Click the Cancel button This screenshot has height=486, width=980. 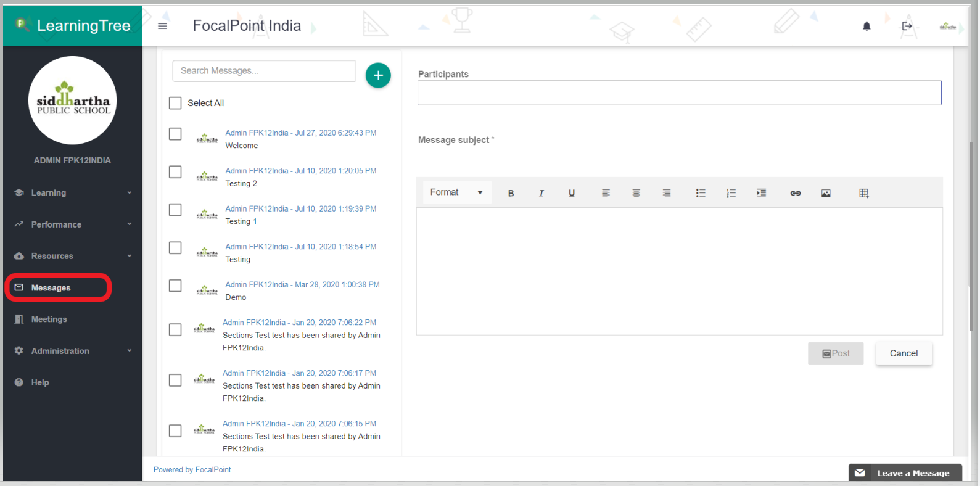point(904,353)
